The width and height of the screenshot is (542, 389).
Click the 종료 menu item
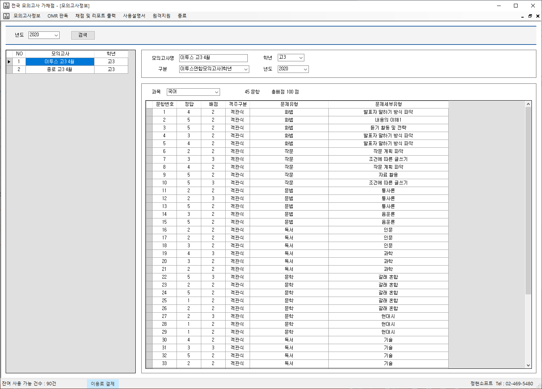tap(182, 16)
